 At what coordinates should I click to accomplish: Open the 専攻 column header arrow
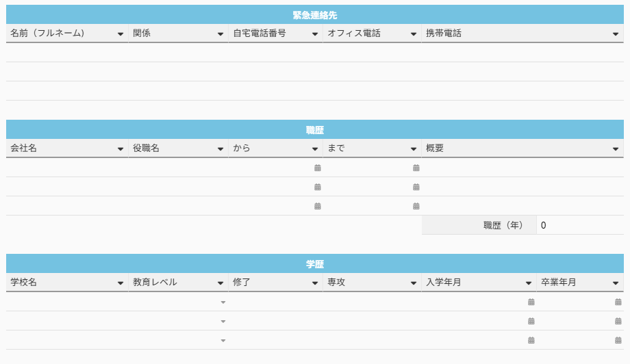(414, 283)
